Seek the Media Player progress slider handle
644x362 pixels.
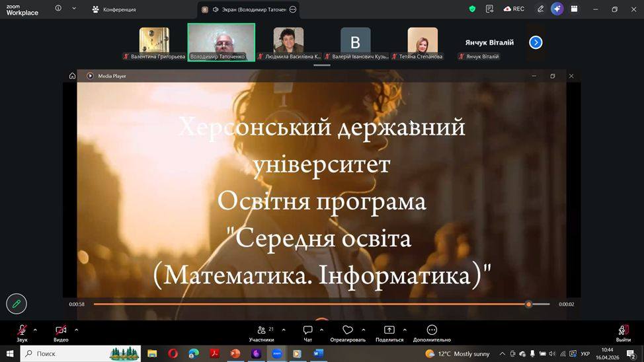tap(528, 304)
